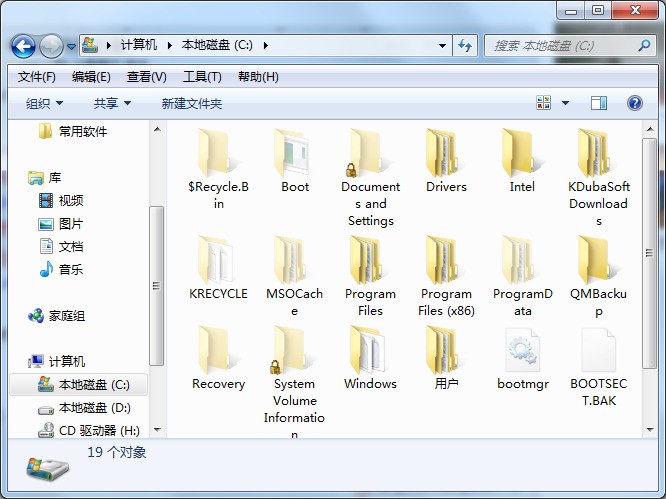Select 本地磁盘 (D:) in navigation pane
Image resolution: width=666 pixels, height=499 pixels.
click(94, 408)
